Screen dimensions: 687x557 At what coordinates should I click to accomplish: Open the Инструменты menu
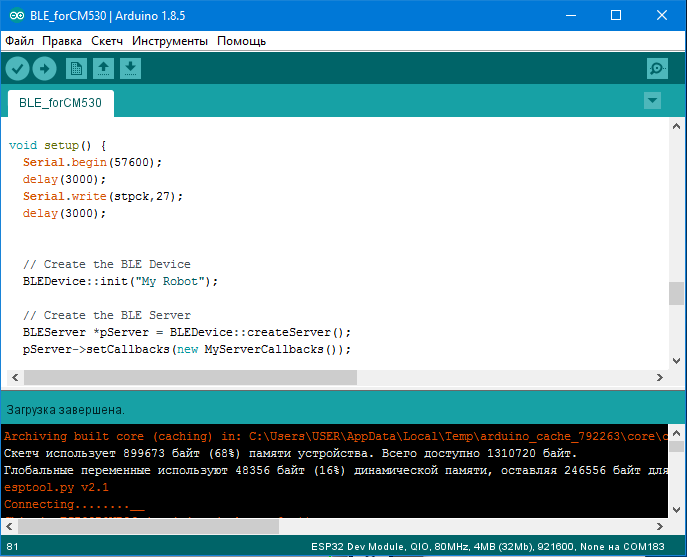(x=170, y=41)
